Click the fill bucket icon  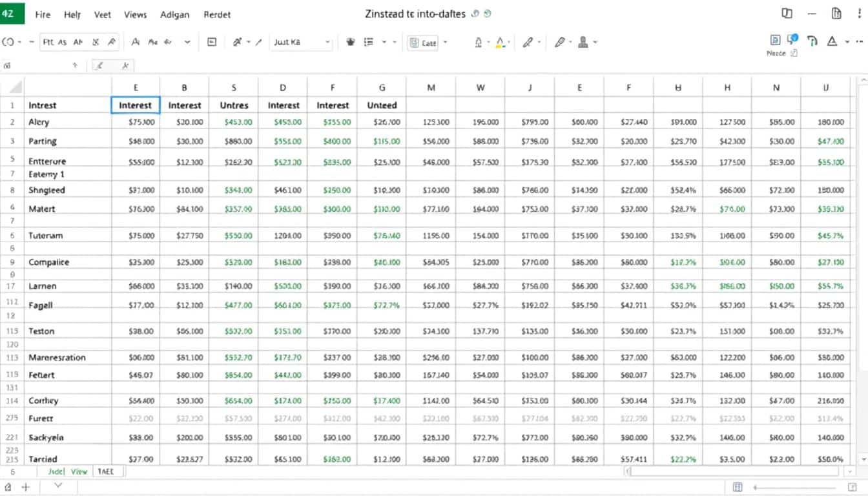479,42
